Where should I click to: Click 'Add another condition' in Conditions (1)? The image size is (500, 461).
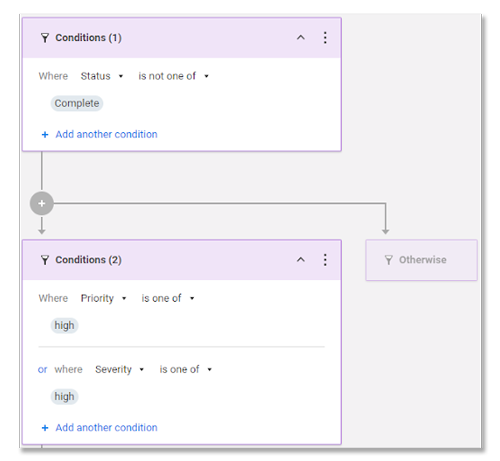pos(106,134)
